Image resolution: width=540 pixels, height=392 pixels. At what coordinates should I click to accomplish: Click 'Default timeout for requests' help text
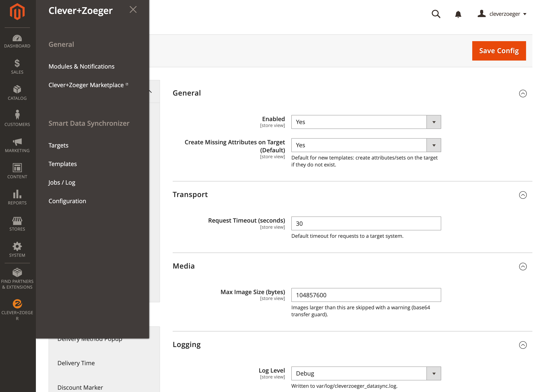(347, 236)
